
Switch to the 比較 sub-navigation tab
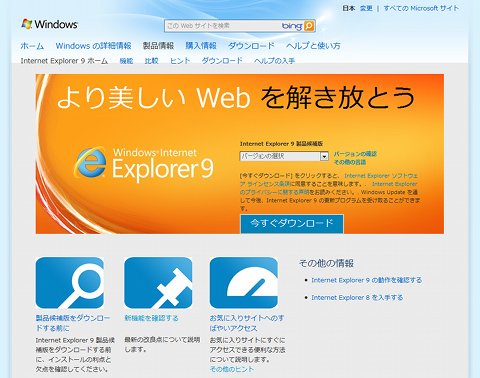point(151,61)
